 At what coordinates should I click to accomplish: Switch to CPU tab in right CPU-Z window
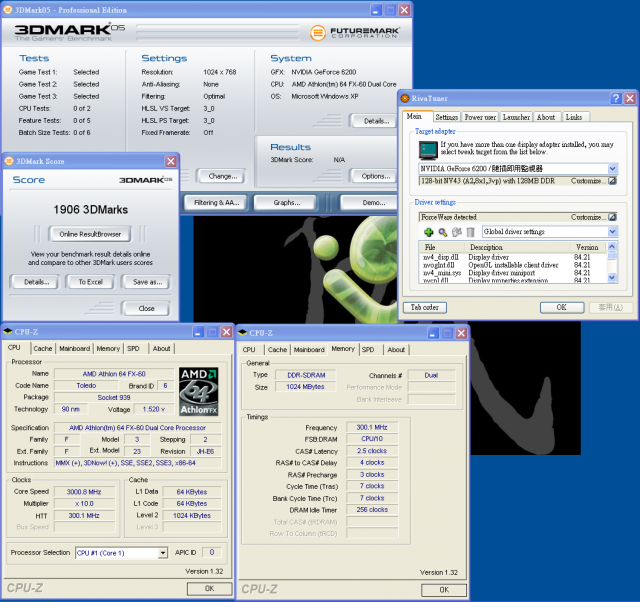[x=249, y=350]
